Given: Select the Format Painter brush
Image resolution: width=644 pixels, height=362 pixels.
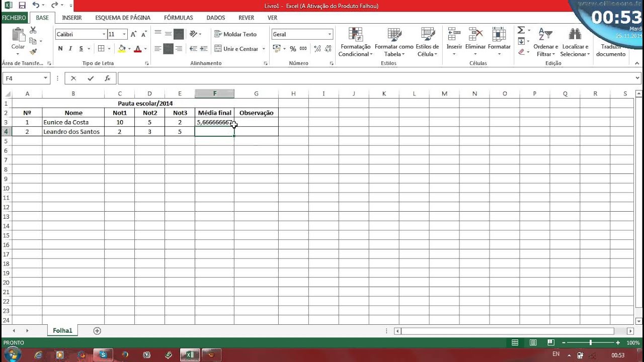Looking at the screenshot, I should tap(33, 52).
